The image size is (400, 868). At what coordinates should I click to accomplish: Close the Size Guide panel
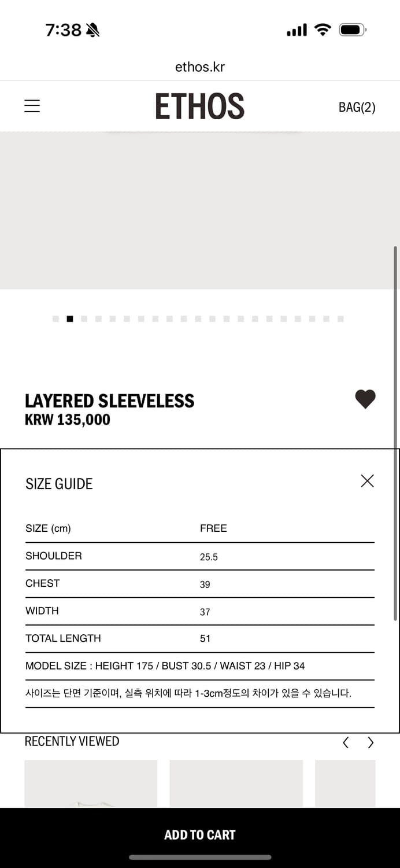[367, 481]
